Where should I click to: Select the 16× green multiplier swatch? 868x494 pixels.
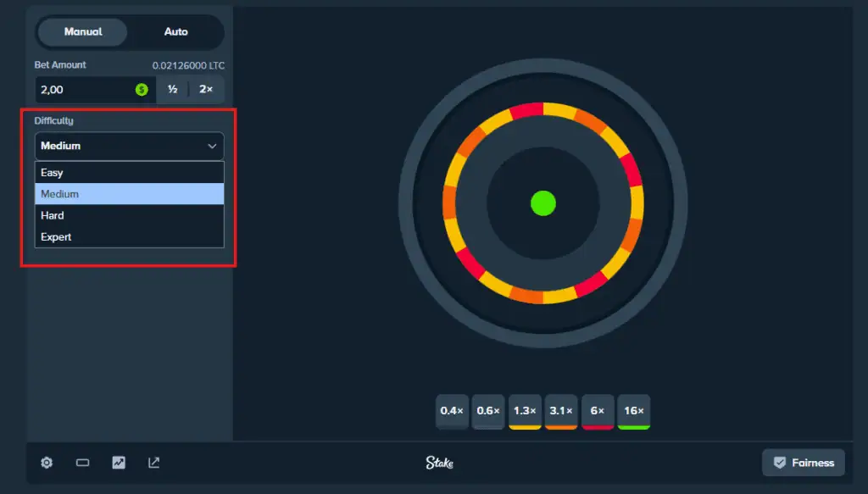click(x=633, y=411)
